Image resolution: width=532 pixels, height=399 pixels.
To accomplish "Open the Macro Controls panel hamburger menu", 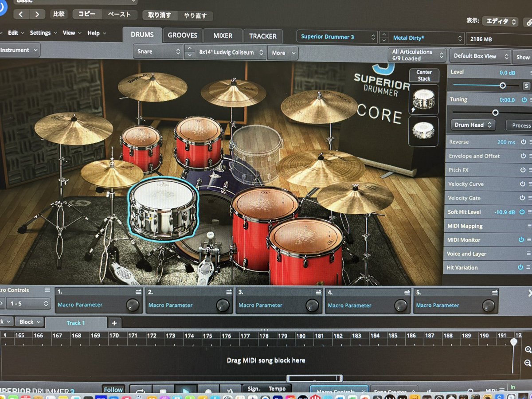I will point(47,290).
